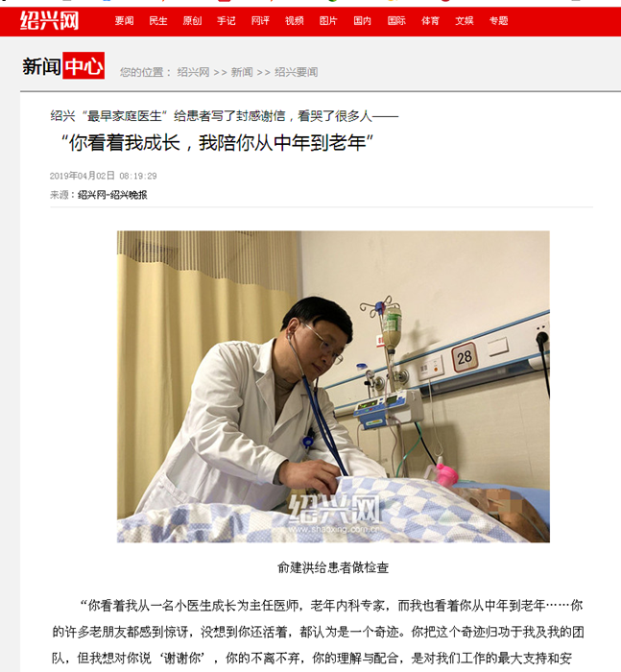The width and height of the screenshot is (621, 672).
Task: Open the 要闻 menu item
Action: point(124,20)
